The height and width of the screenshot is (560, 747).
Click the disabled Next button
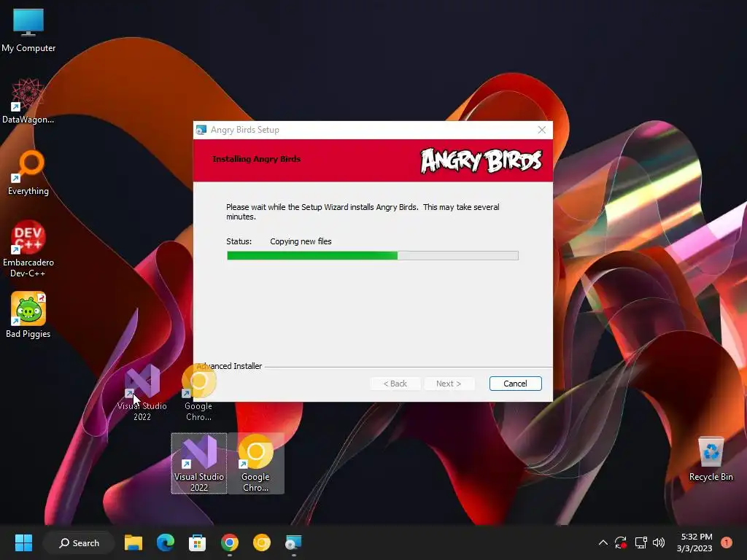coord(449,384)
